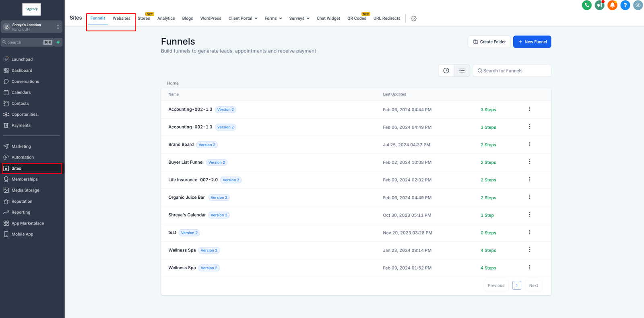Screen dimensions: 644x318
Task: Open Shreya's Location account switcher
Action: pos(31,27)
